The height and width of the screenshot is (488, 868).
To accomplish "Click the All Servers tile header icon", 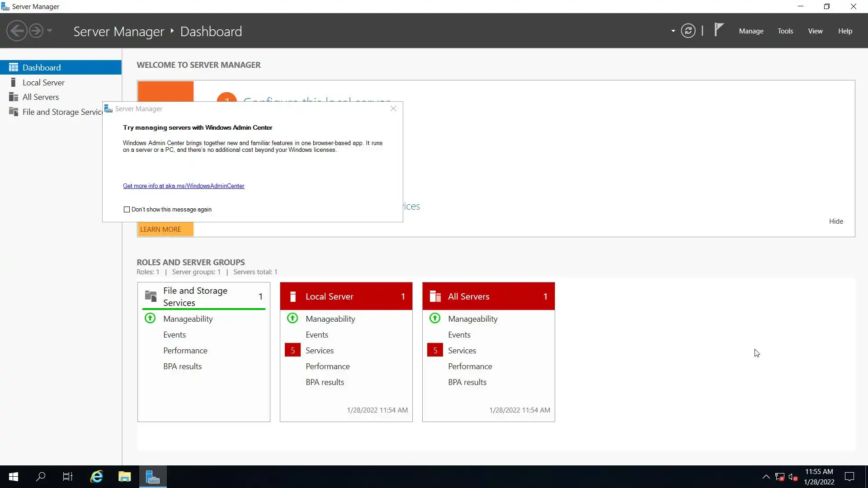I will tap(435, 296).
